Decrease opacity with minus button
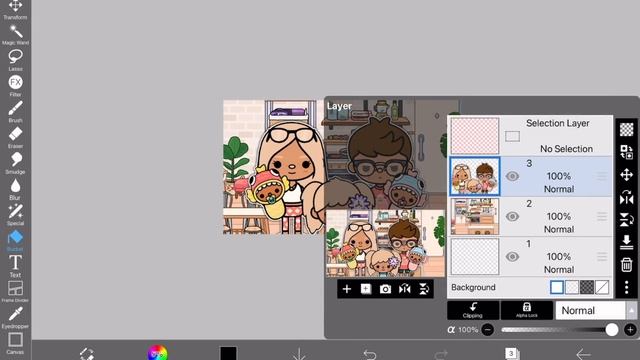Screen dimensions: 640x360 pos(488,330)
